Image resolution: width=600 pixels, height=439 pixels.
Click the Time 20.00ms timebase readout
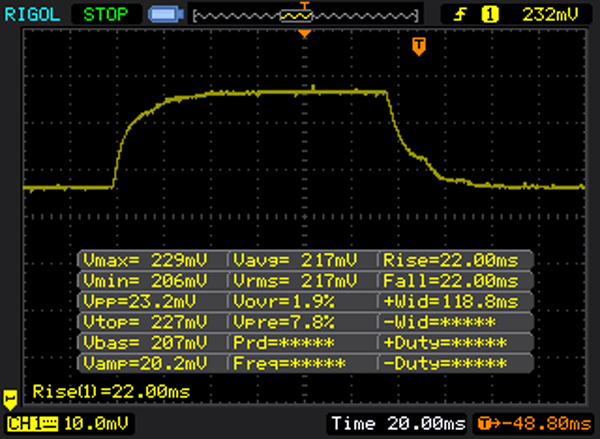[x=398, y=424]
